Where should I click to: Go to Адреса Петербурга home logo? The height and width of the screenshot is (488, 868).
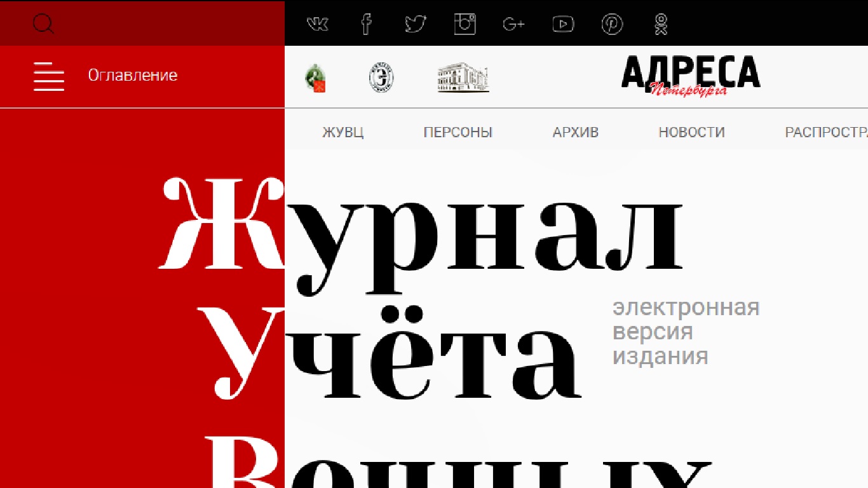690,76
